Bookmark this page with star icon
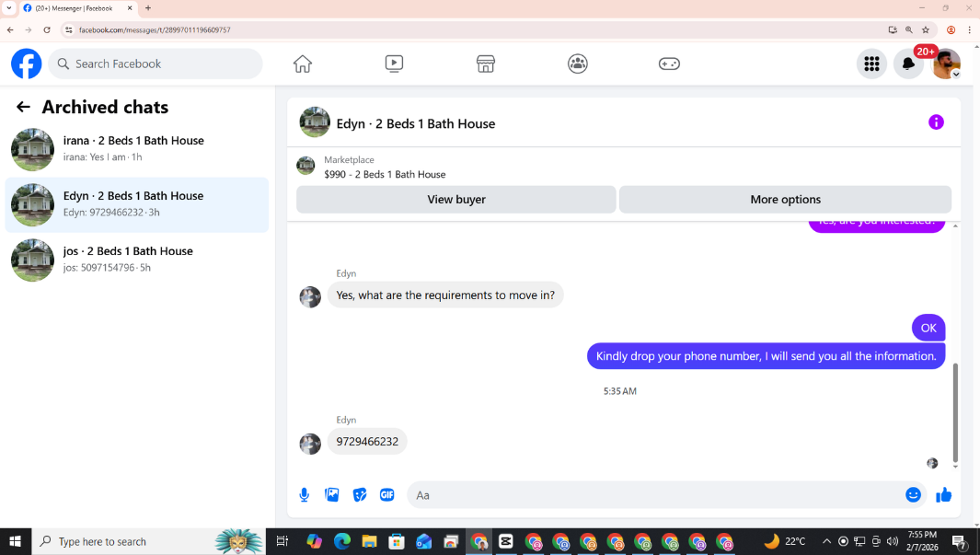 point(926,29)
